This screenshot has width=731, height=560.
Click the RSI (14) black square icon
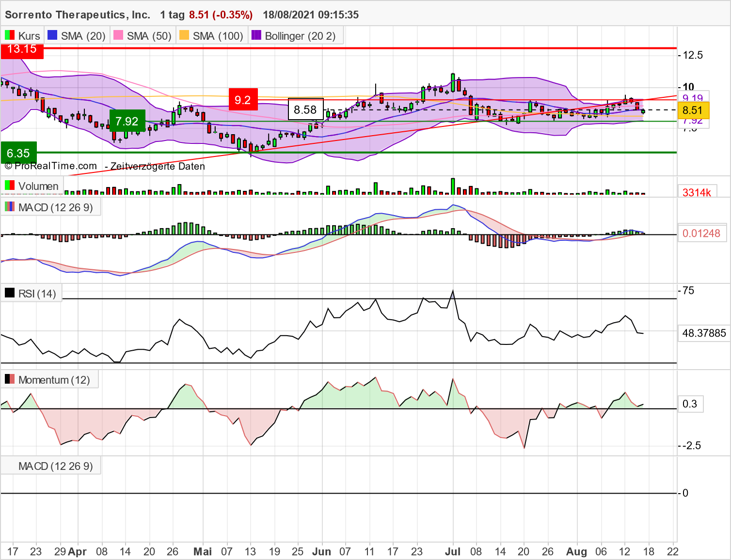pyautogui.click(x=10, y=293)
